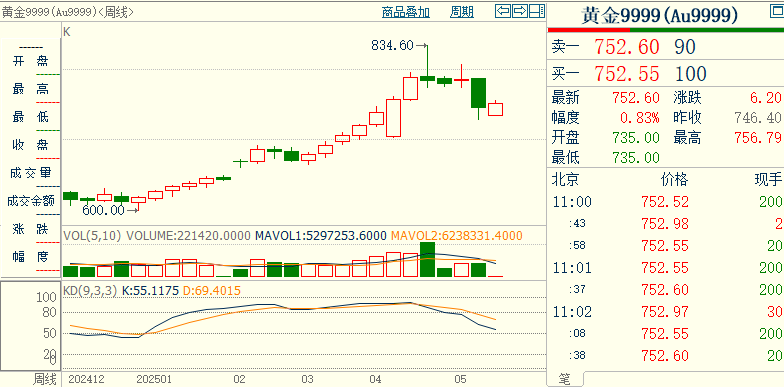Viewport: 784px width, 387px height.
Task: Click the 834.60 high price marker
Action: [x=392, y=46]
